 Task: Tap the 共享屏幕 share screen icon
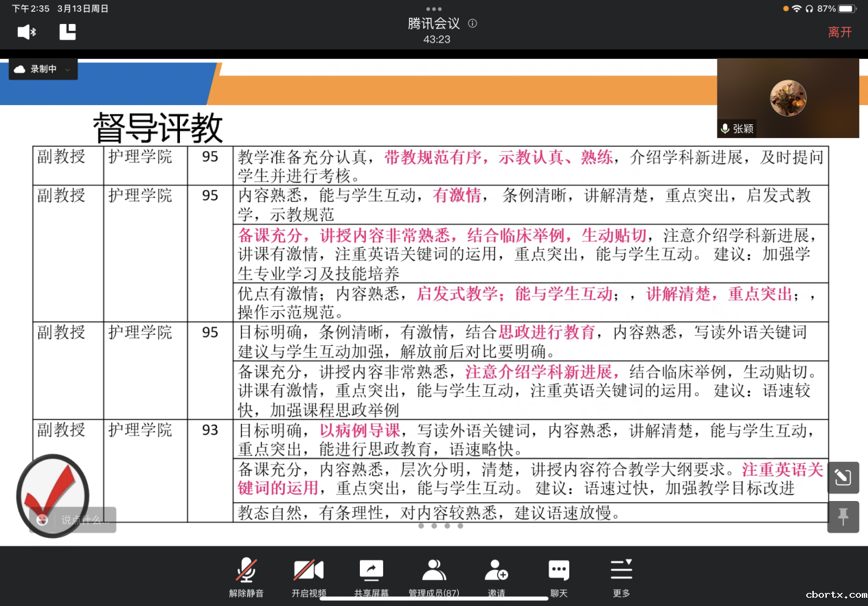coord(372,575)
